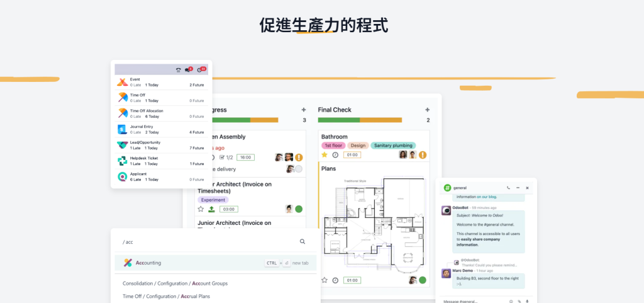This screenshot has height=303, width=644.
Task: Click the green hashtag icon of the general channel
Action: pyautogui.click(x=447, y=188)
